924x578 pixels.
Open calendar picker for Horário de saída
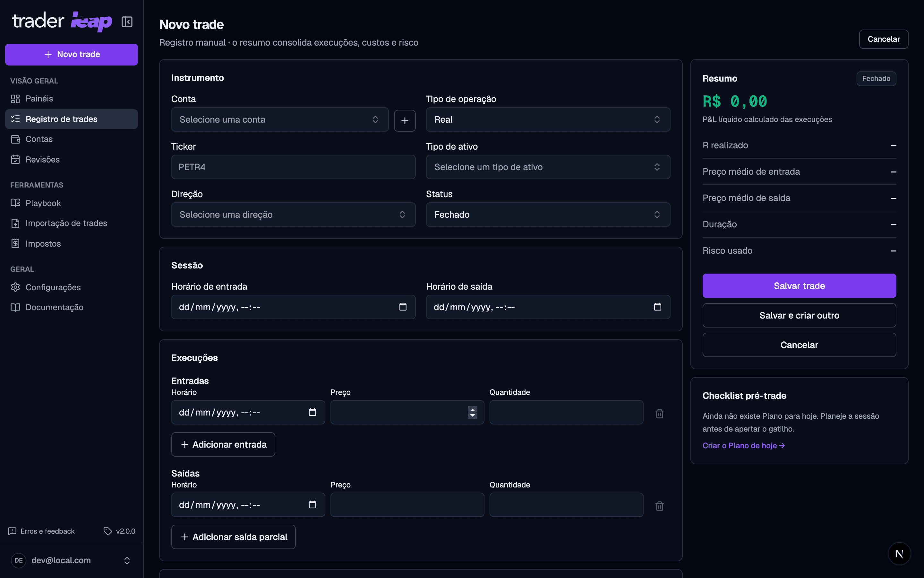pos(657,307)
